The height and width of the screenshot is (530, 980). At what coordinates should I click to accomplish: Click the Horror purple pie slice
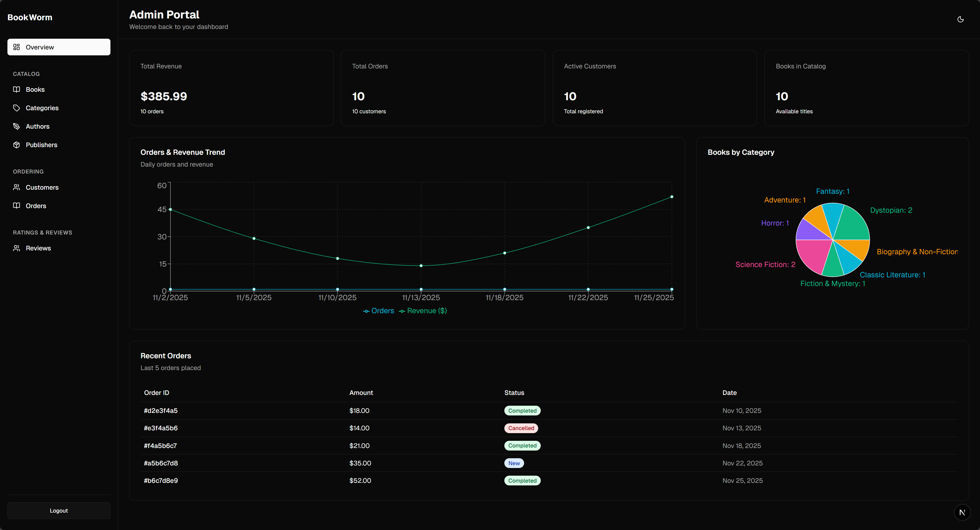tap(810, 231)
